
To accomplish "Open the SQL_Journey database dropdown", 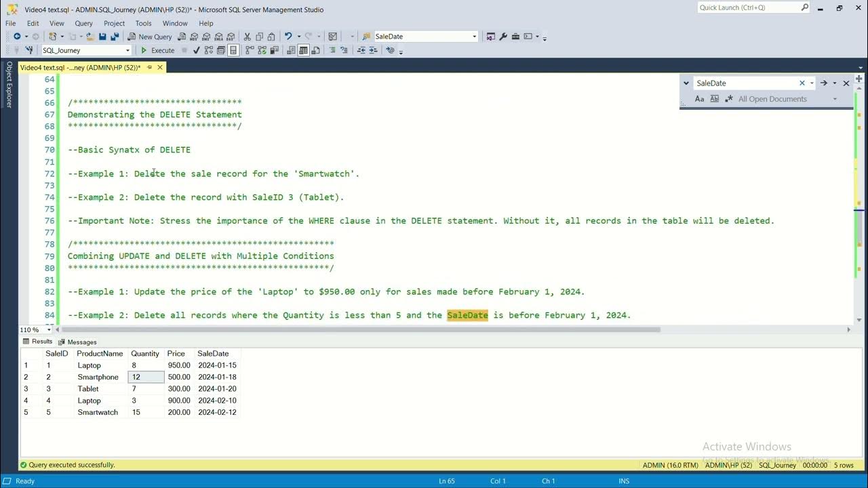I will [x=127, y=50].
